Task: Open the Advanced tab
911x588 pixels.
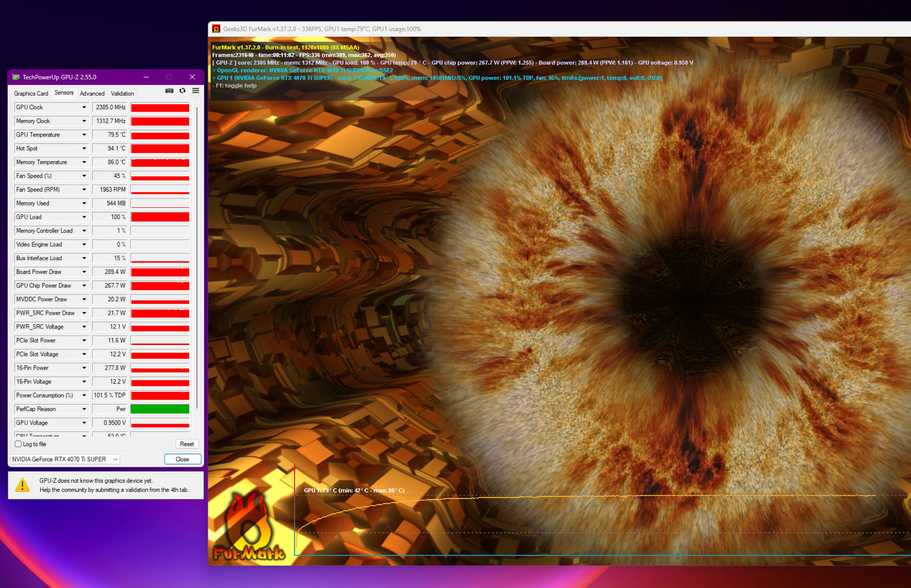Action: pyautogui.click(x=92, y=93)
